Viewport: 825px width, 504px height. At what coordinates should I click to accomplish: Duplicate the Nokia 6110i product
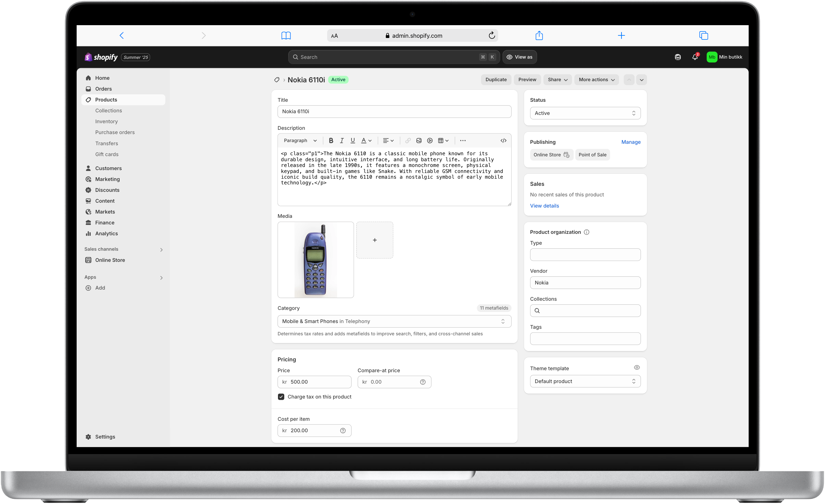click(x=496, y=79)
